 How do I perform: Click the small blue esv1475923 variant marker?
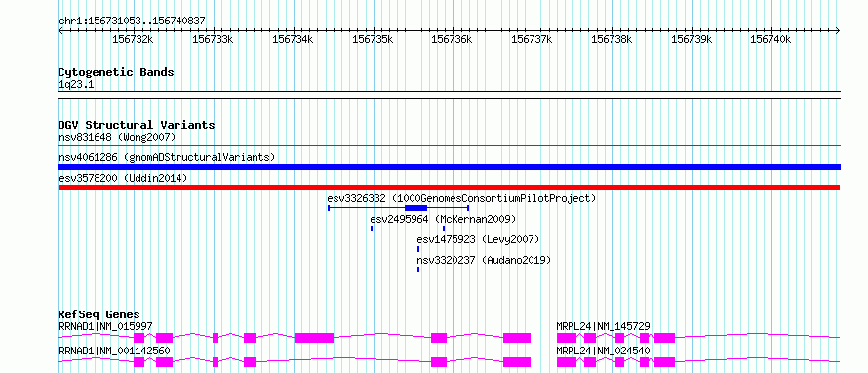pyautogui.click(x=418, y=249)
